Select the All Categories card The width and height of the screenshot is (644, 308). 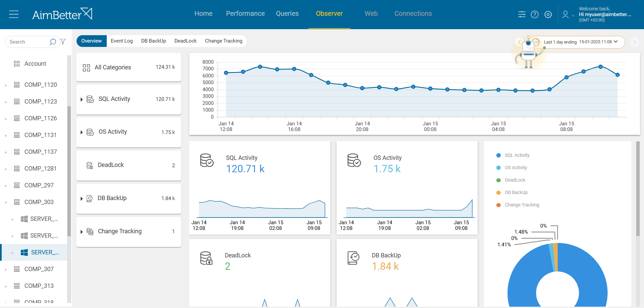pos(129,67)
